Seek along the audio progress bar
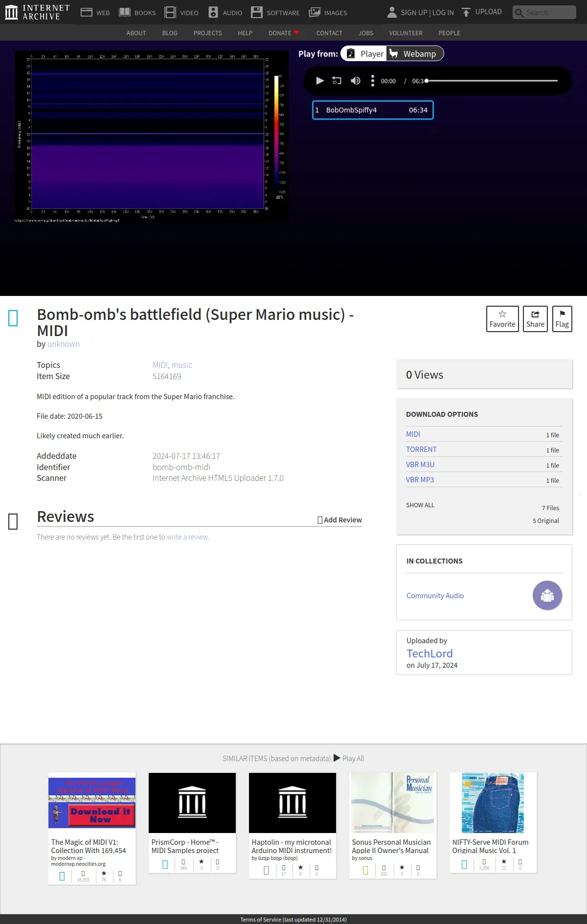The width and height of the screenshot is (587, 924). coord(492,81)
